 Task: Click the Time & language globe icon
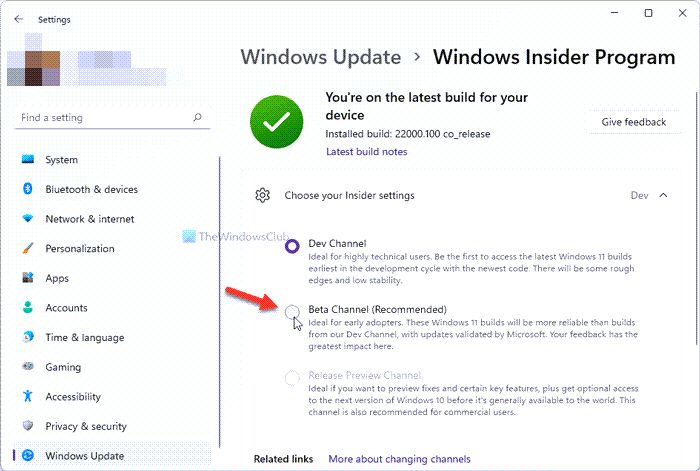click(28, 337)
